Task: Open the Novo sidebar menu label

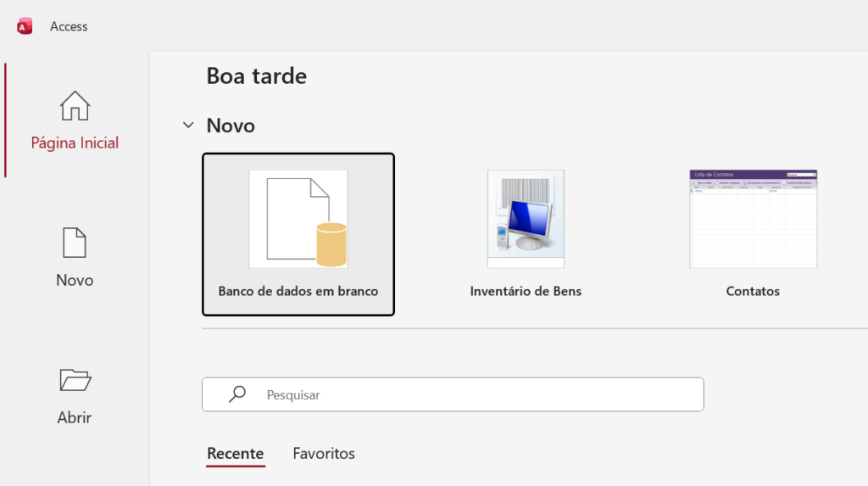Action: tap(75, 280)
